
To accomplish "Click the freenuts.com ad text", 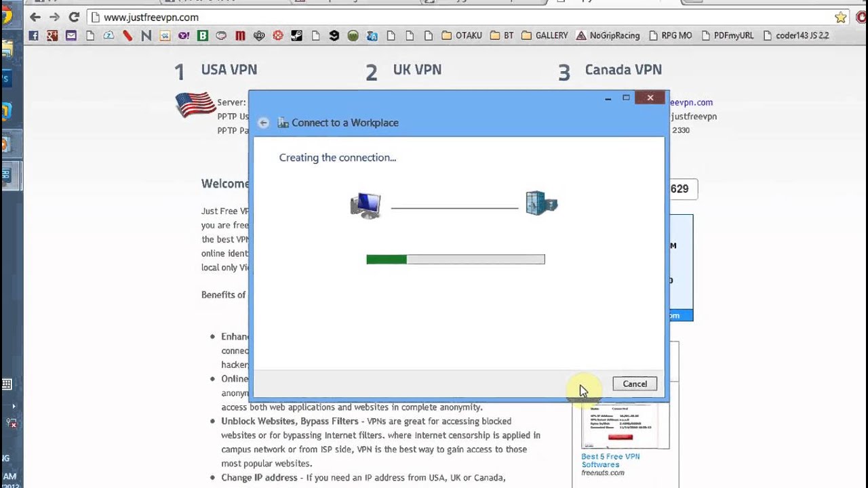I will click(603, 472).
